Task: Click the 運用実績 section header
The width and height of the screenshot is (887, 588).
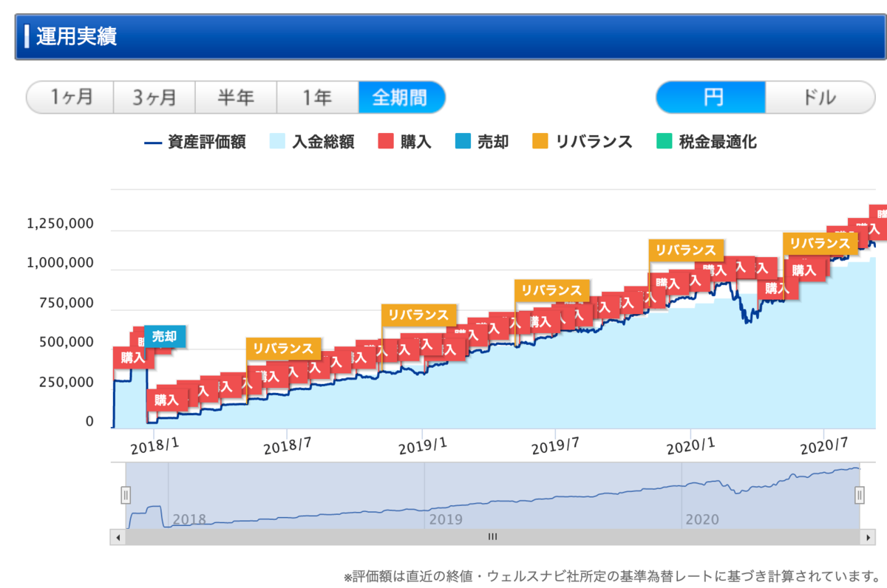Action: 451,36
